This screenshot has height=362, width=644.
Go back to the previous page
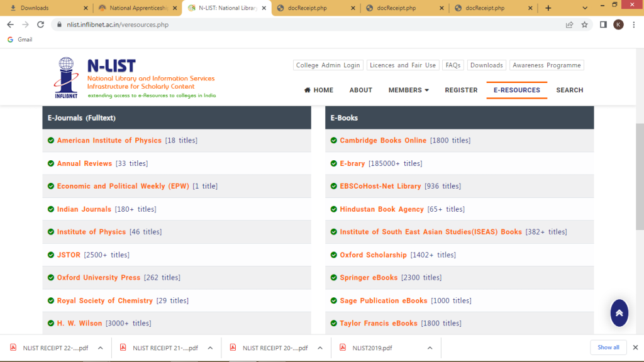click(10, 25)
